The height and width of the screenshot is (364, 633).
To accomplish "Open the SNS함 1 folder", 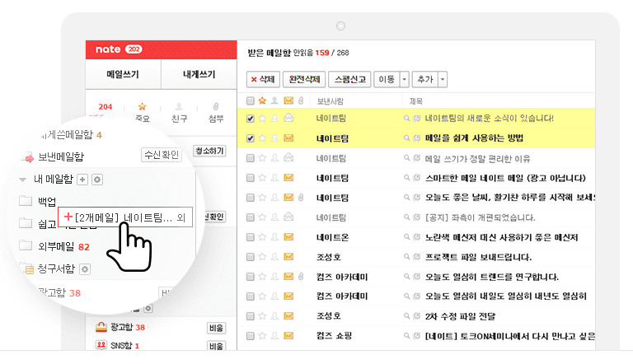I will (x=124, y=345).
